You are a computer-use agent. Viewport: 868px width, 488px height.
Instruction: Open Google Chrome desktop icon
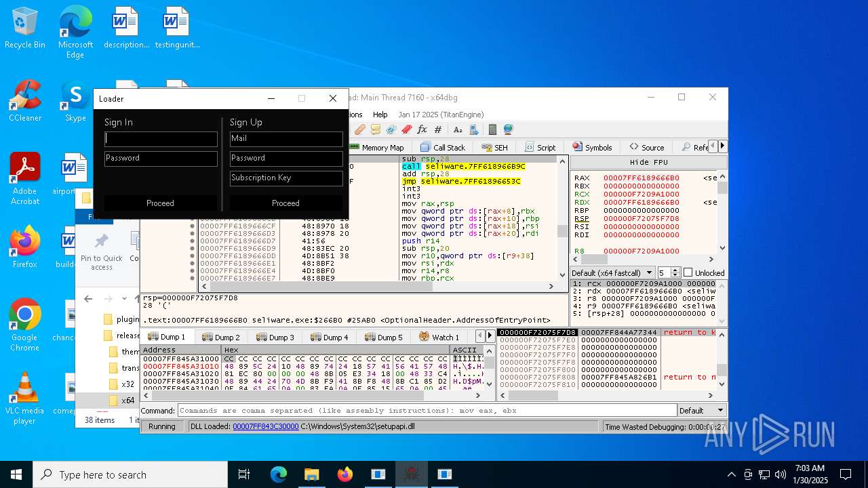click(24, 325)
